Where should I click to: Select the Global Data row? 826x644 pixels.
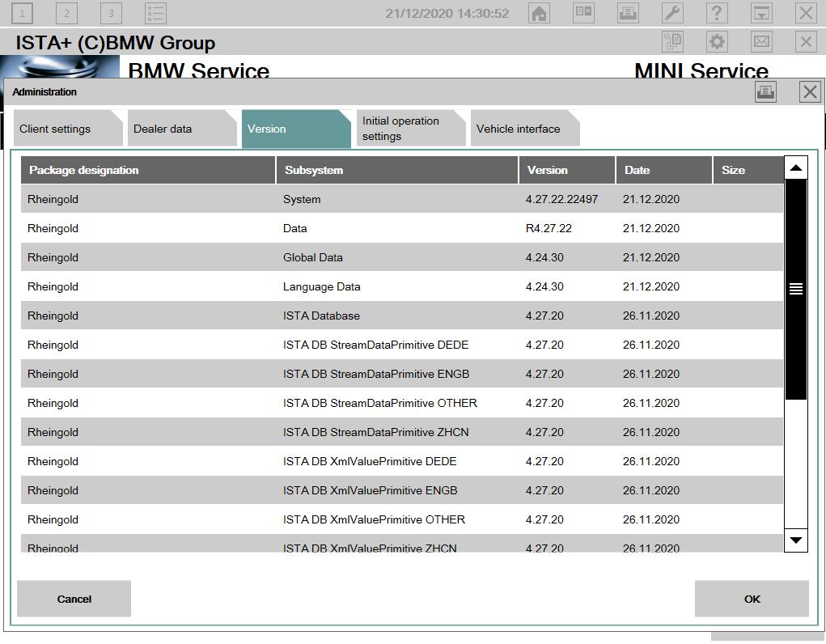[x=402, y=257]
